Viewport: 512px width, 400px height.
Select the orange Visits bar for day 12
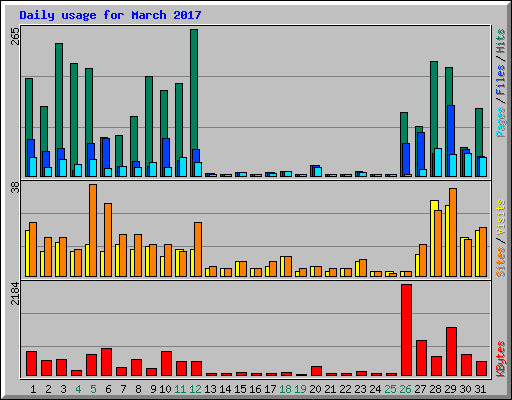click(198, 249)
